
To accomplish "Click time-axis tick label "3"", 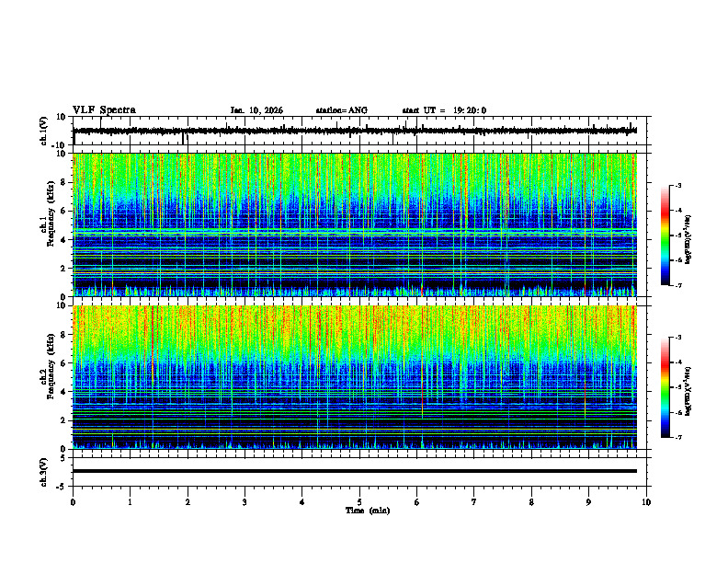I will [245, 502].
